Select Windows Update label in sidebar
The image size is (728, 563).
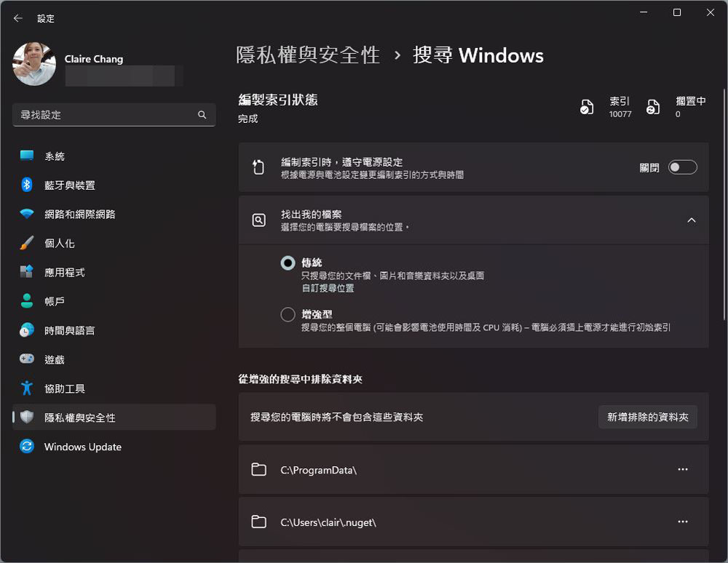click(x=83, y=447)
